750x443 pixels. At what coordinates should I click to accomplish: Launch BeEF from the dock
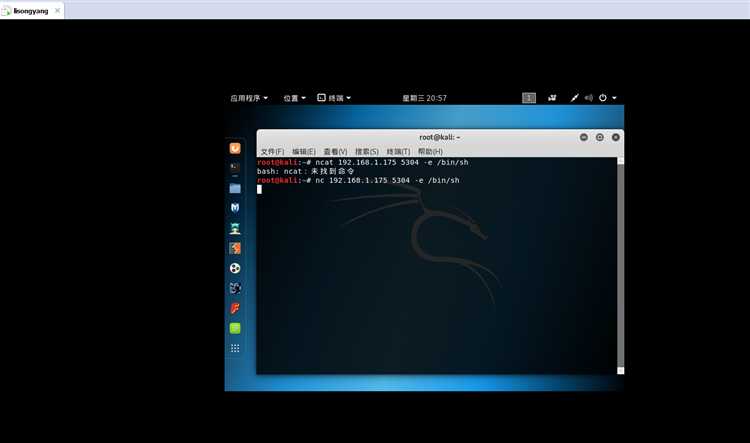pyautogui.click(x=235, y=288)
